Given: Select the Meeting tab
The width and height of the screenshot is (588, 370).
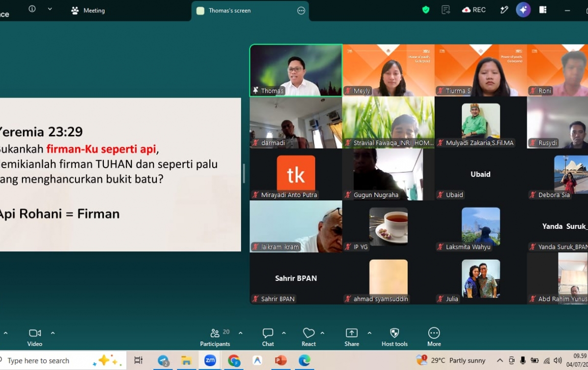Looking at the screenshot, I should (88, 10).
